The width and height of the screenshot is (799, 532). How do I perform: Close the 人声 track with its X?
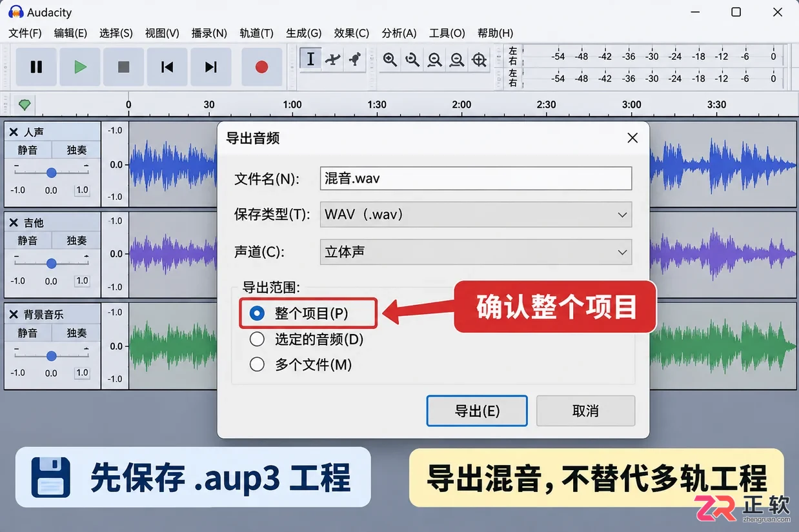tap(14, 132)
